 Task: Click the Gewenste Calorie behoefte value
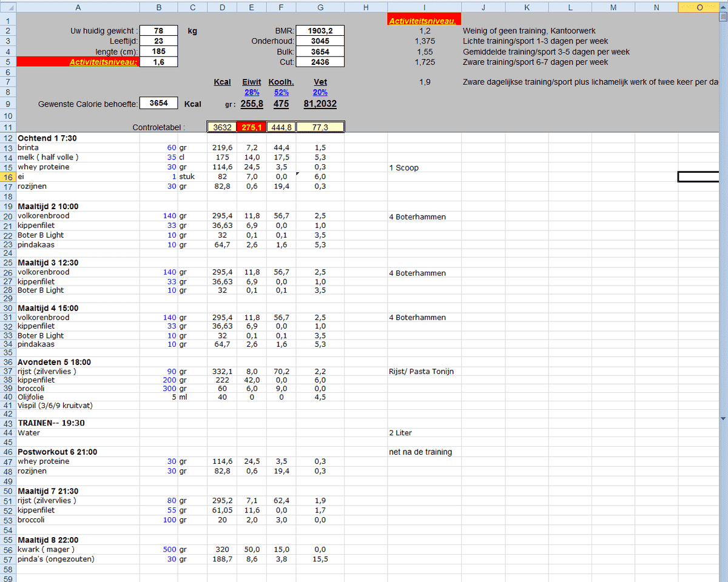(x=158, y=104)
